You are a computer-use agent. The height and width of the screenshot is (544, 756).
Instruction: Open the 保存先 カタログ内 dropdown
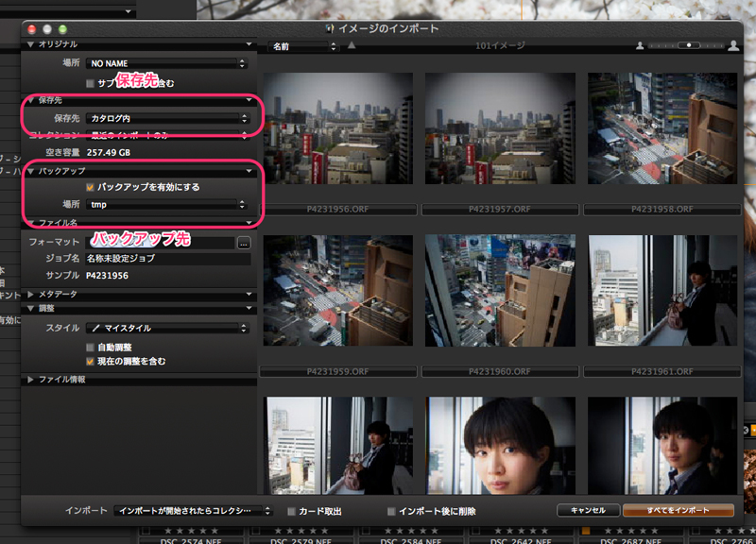[x=167, y=119]
